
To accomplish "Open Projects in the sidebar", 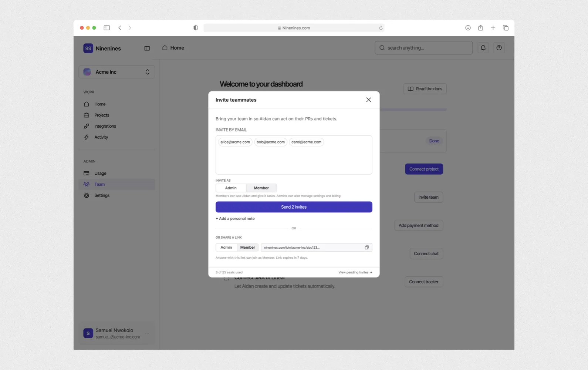I will 117,115.
